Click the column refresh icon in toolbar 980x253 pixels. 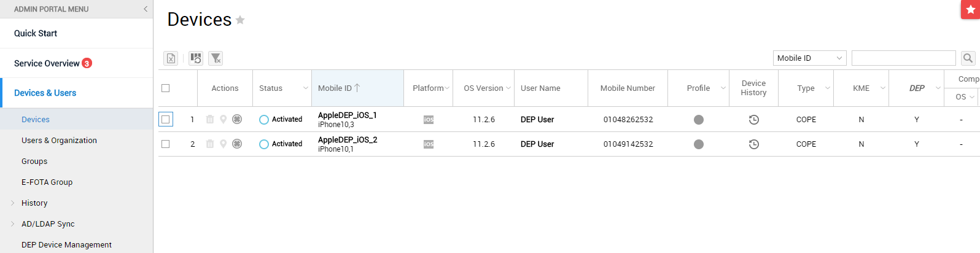(x=196, y=58)
